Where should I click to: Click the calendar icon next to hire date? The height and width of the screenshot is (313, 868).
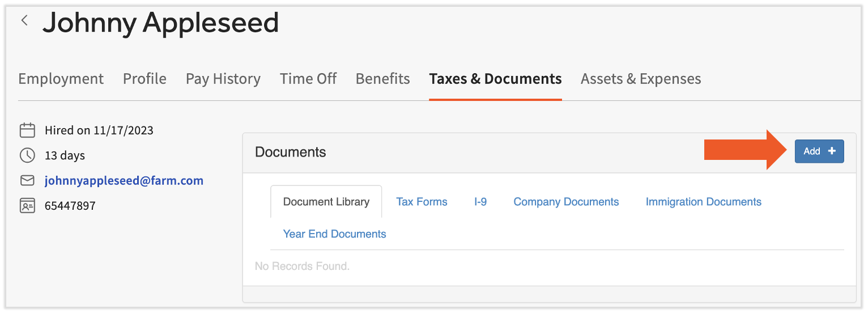click(27, 130)
